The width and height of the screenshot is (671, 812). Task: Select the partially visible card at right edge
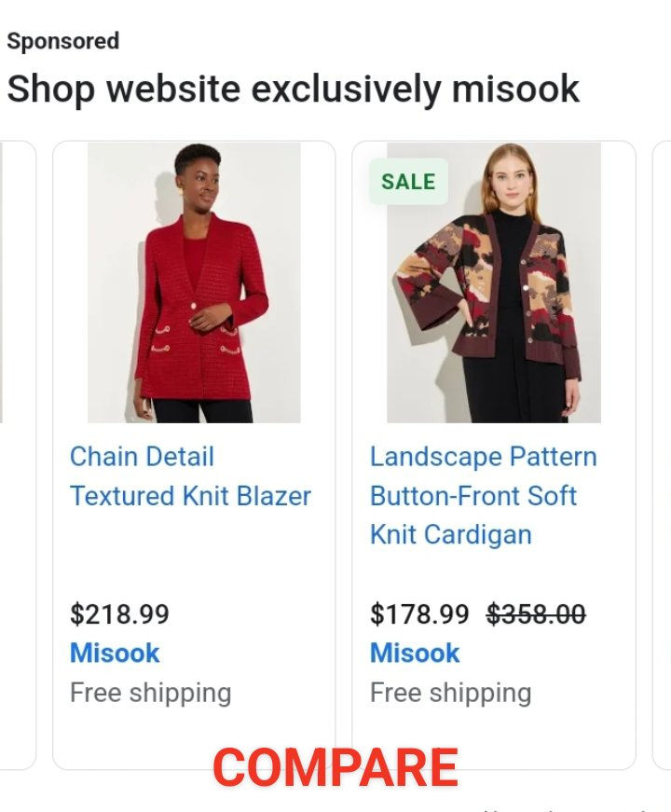coord(661,455)
